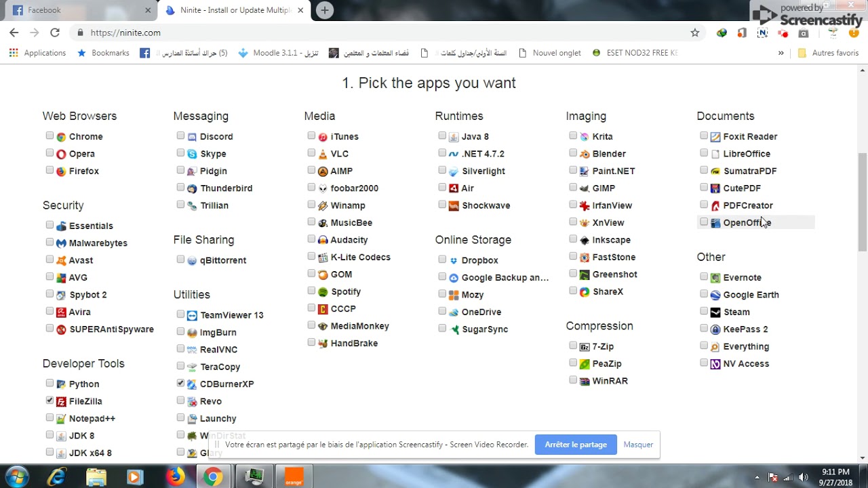Tick the Evernote checkbox

(704, 277)
